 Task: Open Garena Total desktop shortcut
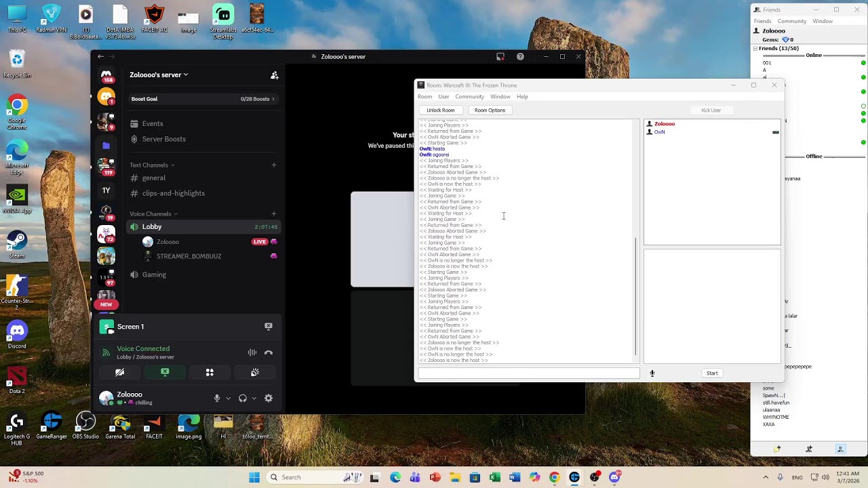pyautogui.click(x=120, y=426)
